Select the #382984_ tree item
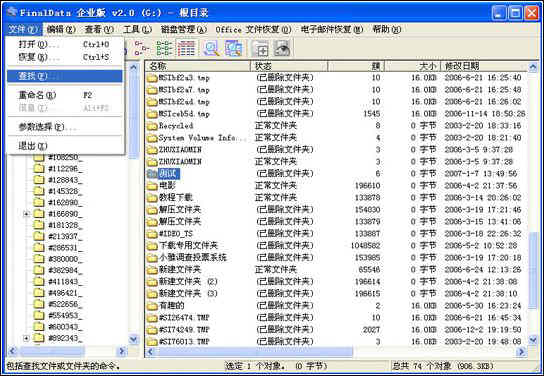The image size is (544, 376). click(65, 270)
